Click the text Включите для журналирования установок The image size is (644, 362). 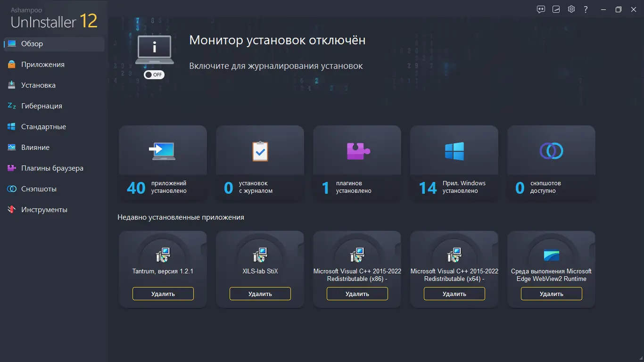pyautogui.click(x=276, y=66)
